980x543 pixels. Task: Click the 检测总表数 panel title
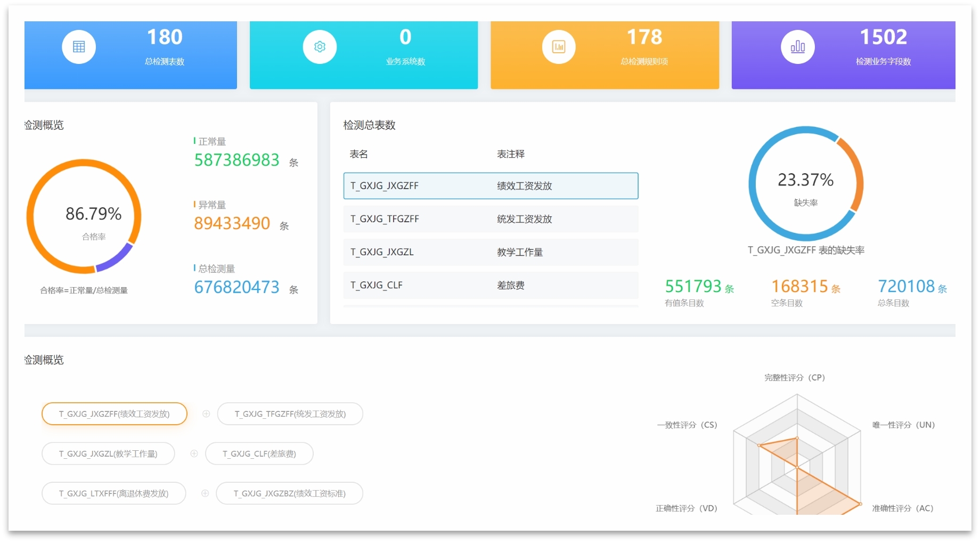369,125
